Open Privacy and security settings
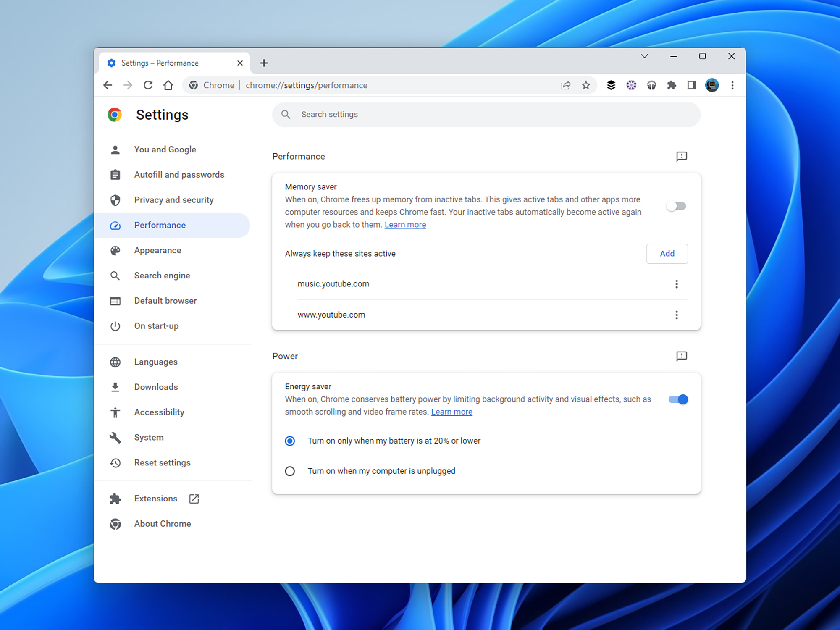 pyautogui.click(x=173, y=200)
